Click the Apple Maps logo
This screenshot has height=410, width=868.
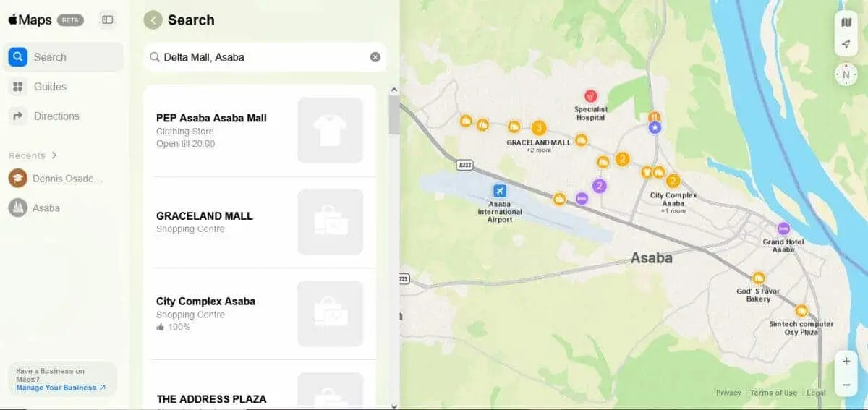(30, 20)
